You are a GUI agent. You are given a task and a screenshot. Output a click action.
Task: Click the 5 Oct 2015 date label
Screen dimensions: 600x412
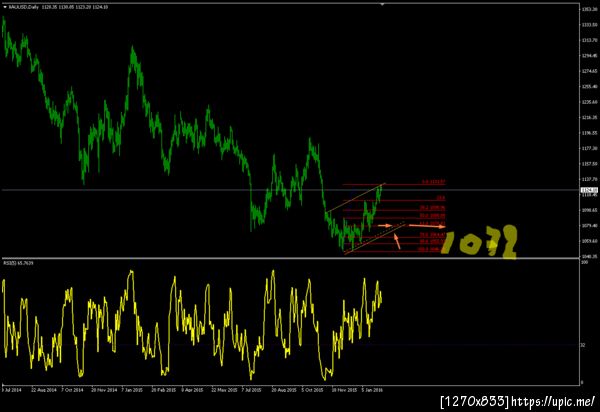(312, 390)
